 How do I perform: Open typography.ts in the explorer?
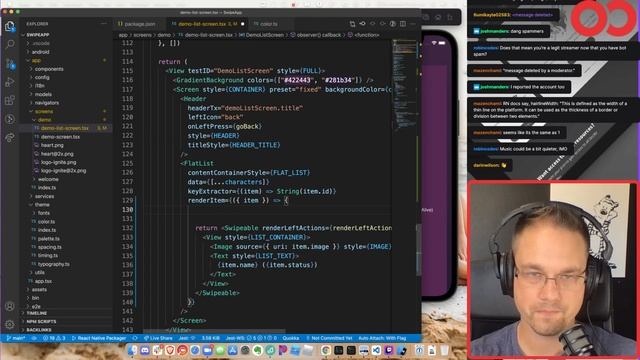[53, 264]
